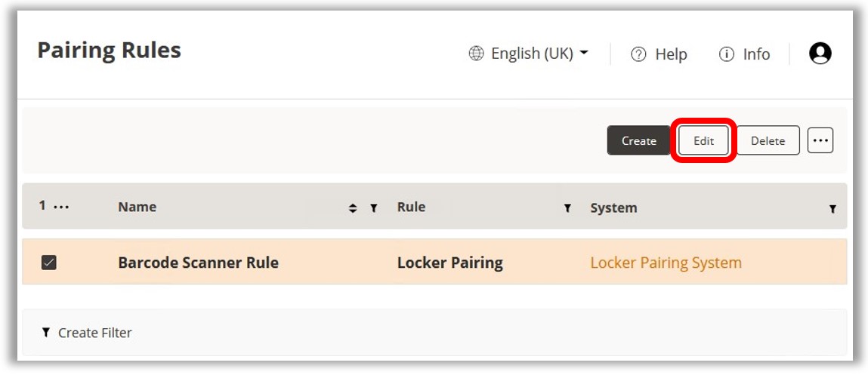The height and width of the screenshot is (375, 868).
Task: Click the Help question mark icon
Action: click(638, 54)
